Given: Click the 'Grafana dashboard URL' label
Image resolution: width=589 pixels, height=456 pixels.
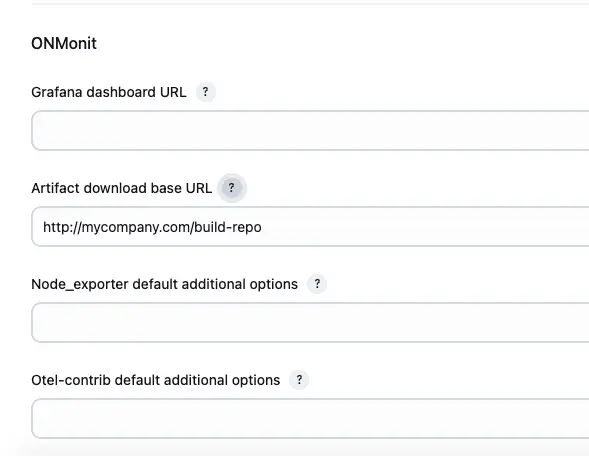Looking at the screenshot, I should pos(109,92).
